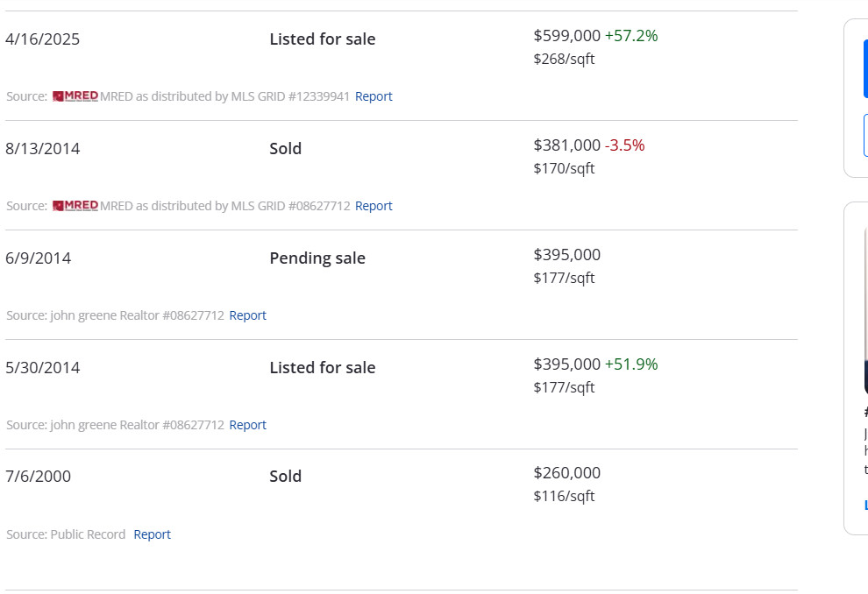Screen dimensions: 868x594
Task: Click the $260,000 sold price
Action: [566, 473]
